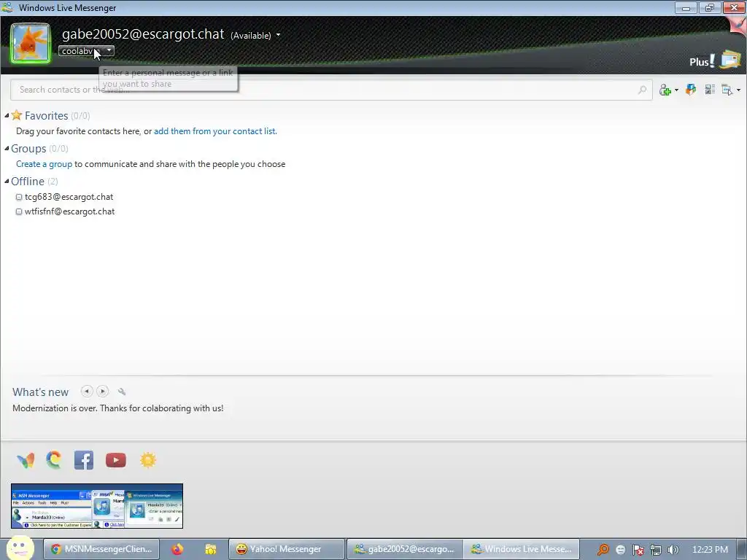The width and height of the screenshot is (747, 560).
Task: Select contact wtfisfnf@escargot.chat
Action: tap(69, 211)
